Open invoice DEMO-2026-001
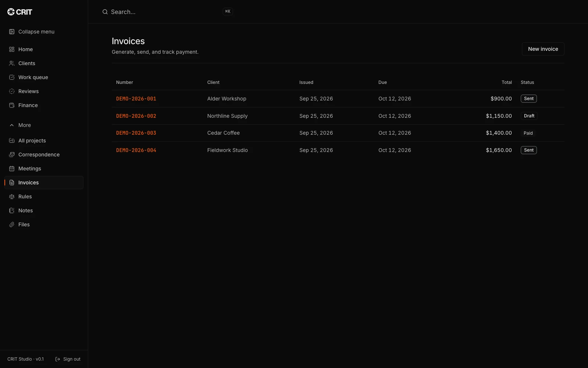588x368 pixels. coord(136,99)
